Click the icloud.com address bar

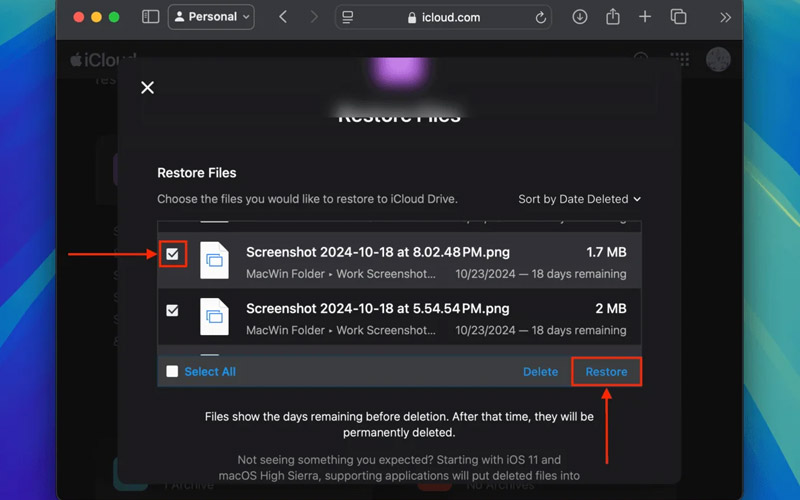443,18
